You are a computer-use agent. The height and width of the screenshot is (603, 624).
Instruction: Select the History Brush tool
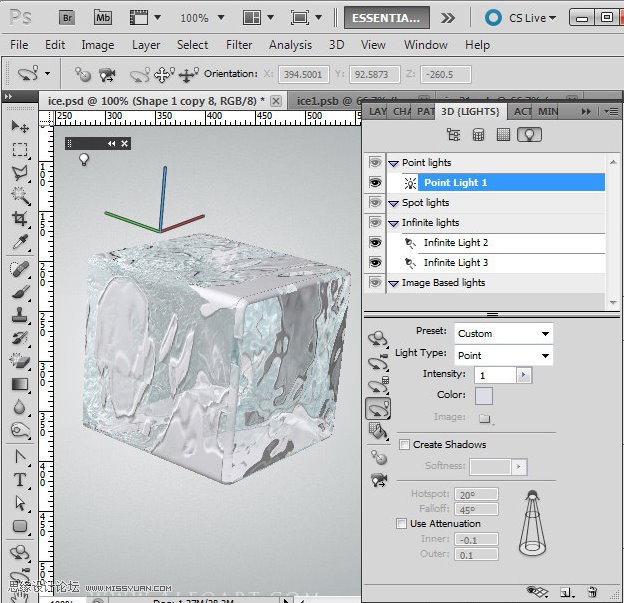(x=20, y=338)
